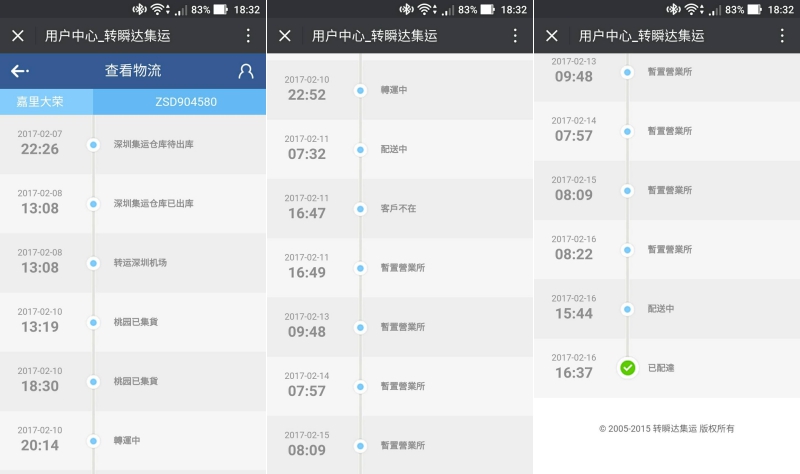Select the 客戶不在 entry at 16:47
This screenshot has height=474, width=800.
(398, 208)
